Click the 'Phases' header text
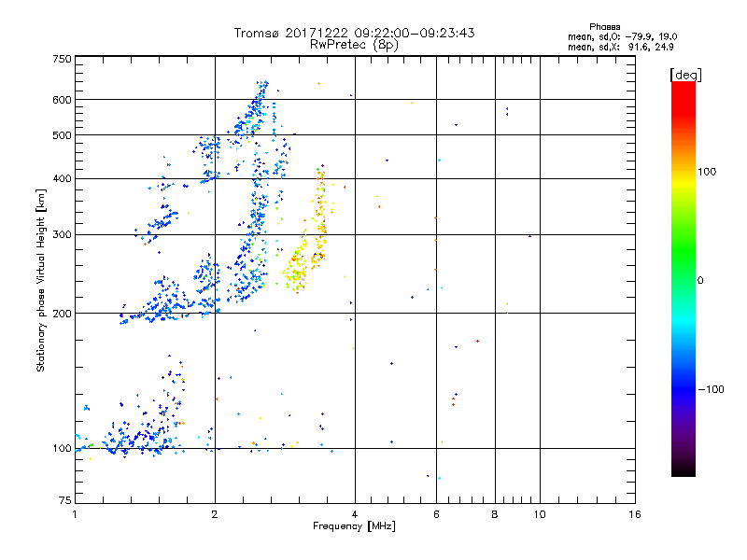The height and width of the screenshot is (560, 747). pos(604,27)
